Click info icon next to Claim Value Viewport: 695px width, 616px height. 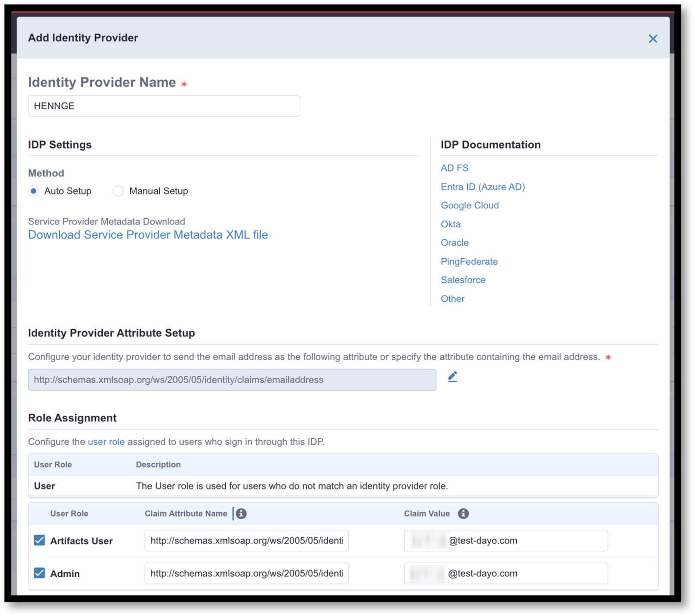[463, 514]
